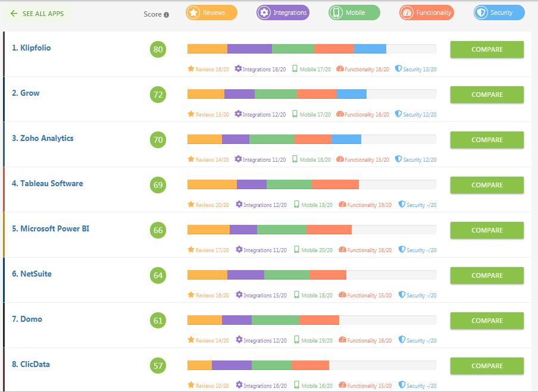Screen dimensions: 538x392
Task: Click Zoho Analytics' green Mobile bar segment
Action: pyautogui.click(x=272, y=140)
